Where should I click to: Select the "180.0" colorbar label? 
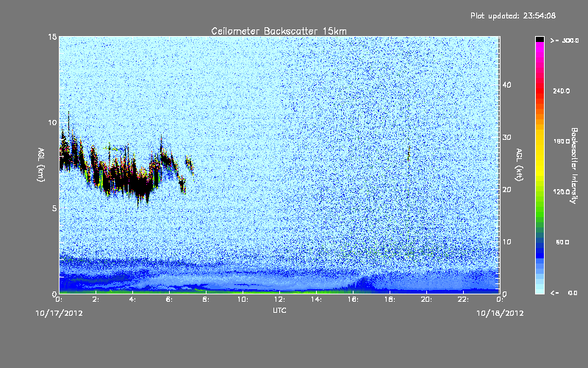coord(562,141)
